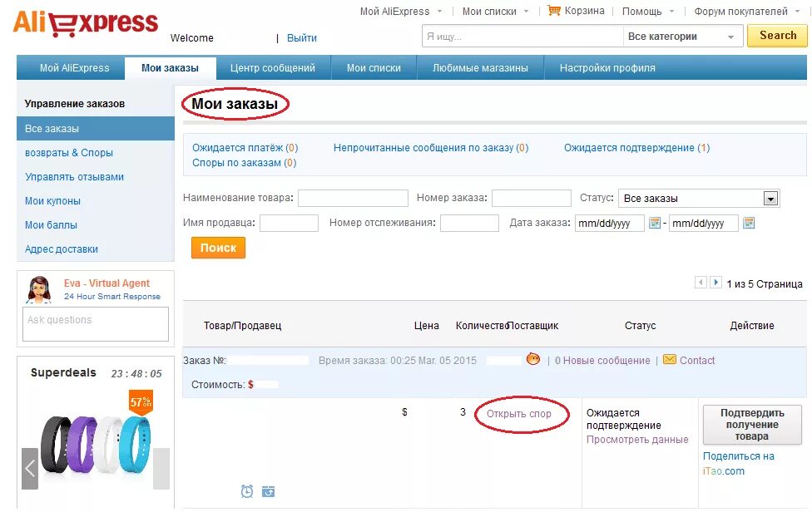The height and width of the screenshot is (512, 812).
Task: Open Управлять отзывами in sidebar
Action: (x=75, y=177)
